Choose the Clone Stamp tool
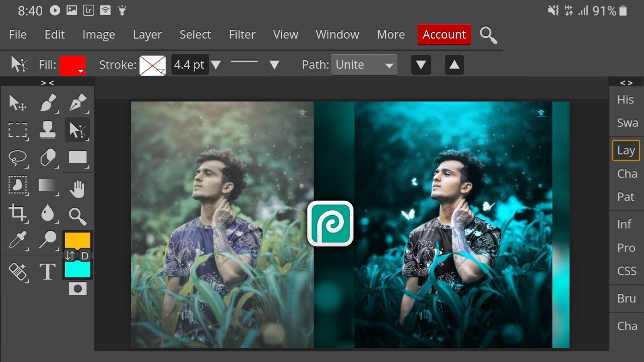Viewport: 644px width, 362px height. 48,130
